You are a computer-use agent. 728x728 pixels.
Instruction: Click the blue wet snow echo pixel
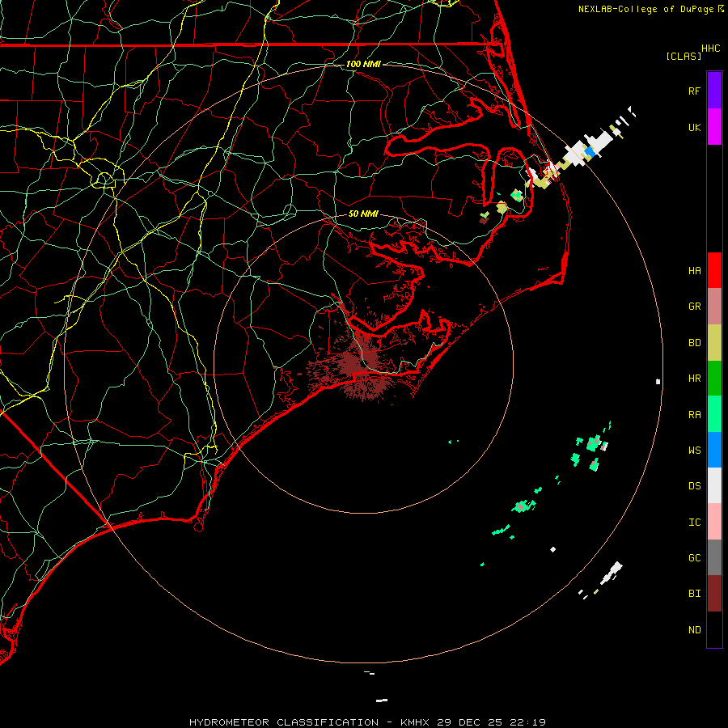click(590, 152)
